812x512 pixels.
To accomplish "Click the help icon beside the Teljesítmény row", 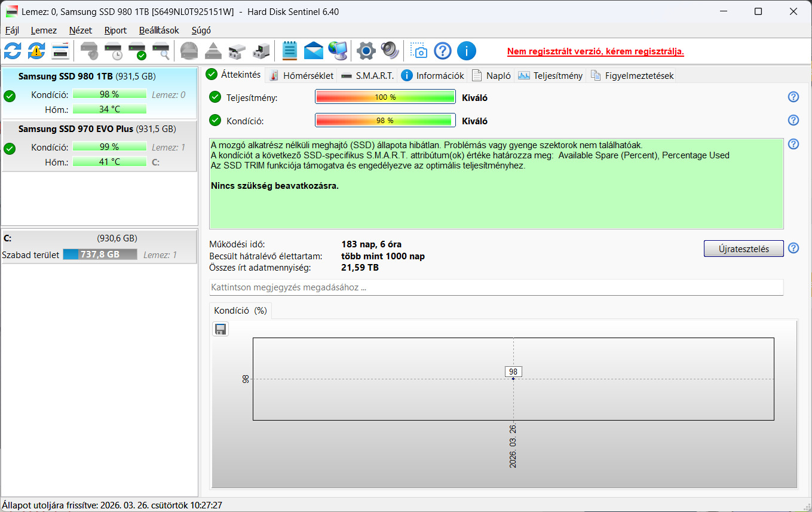I will (x=793, y=97).
